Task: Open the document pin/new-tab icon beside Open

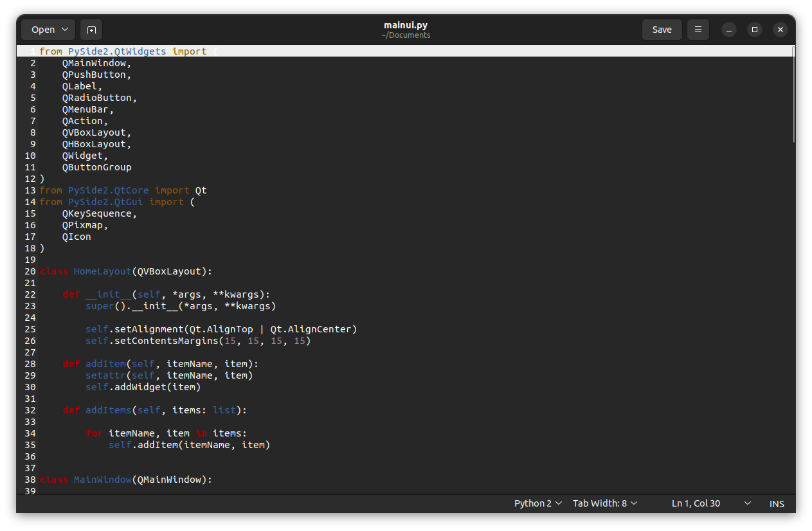Action: point(91,30)
